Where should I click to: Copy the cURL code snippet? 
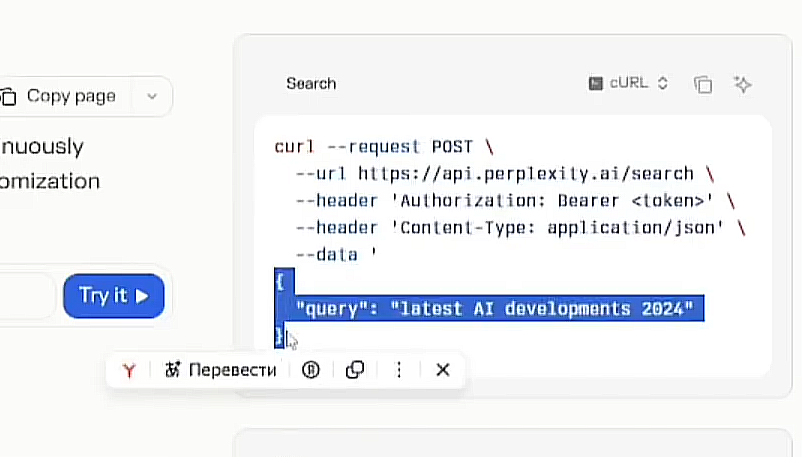click(x=703, y=84)
